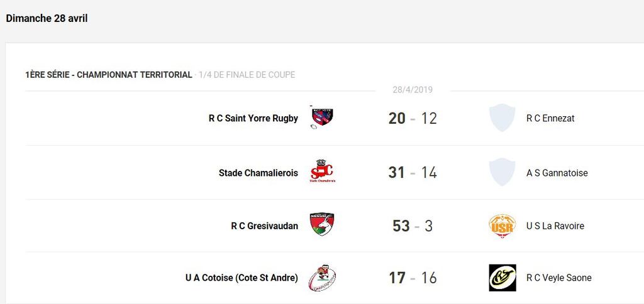Open the Stade Chamalierois team page

(258, 173)
